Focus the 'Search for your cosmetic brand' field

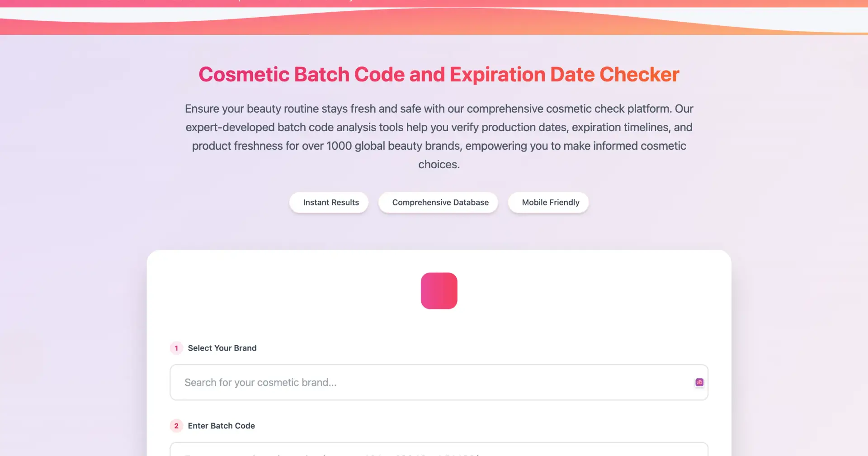click(362, 382)
